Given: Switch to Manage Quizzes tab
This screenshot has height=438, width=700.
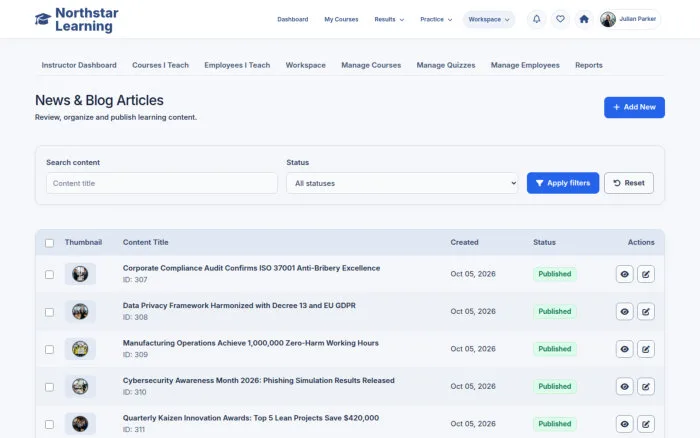Looking at the screenshot, I should pyautogui.click(x=446, y=65).
